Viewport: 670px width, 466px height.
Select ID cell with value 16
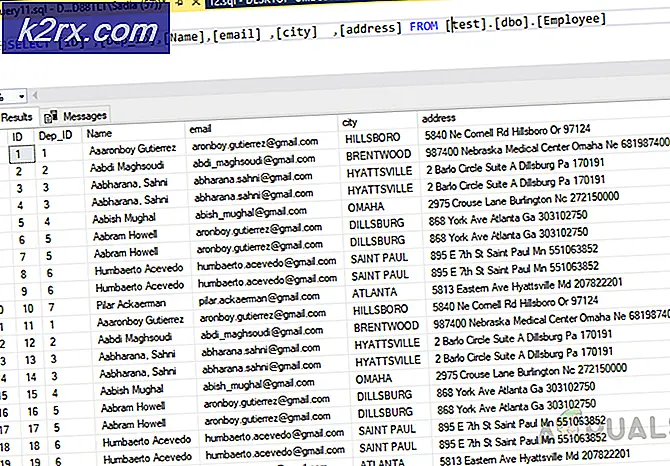pyautogui.click(x=32, y=412)
